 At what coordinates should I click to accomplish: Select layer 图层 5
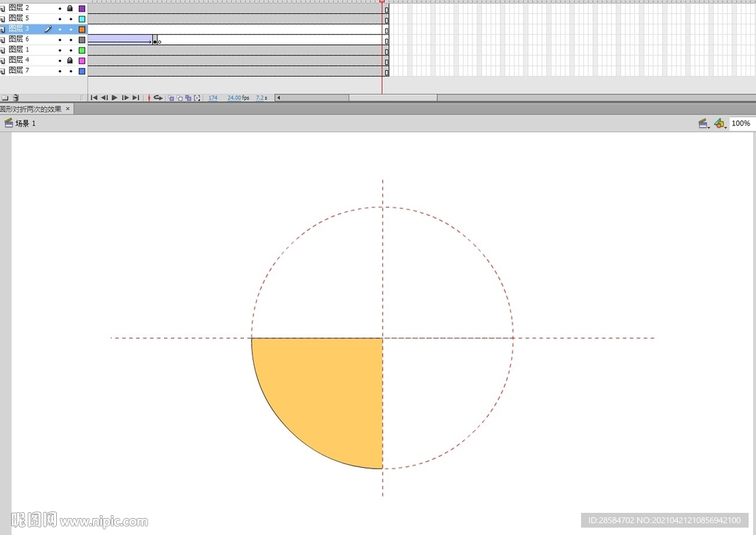[18, 18]
